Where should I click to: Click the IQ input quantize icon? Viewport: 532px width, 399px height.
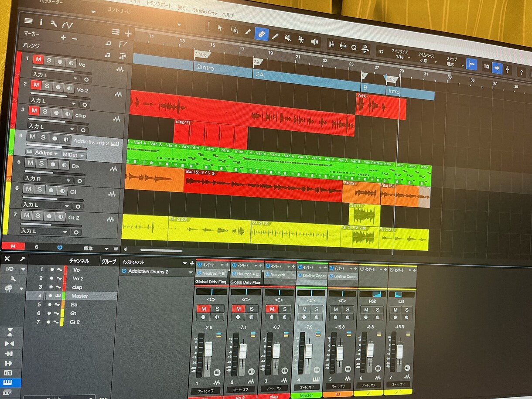(381, 51)
